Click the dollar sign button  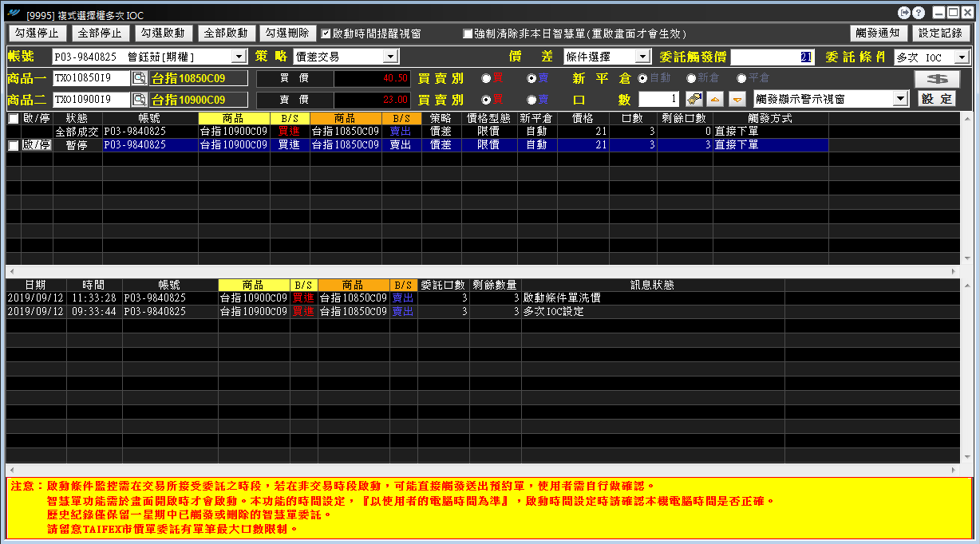click(x=937, y=79)
